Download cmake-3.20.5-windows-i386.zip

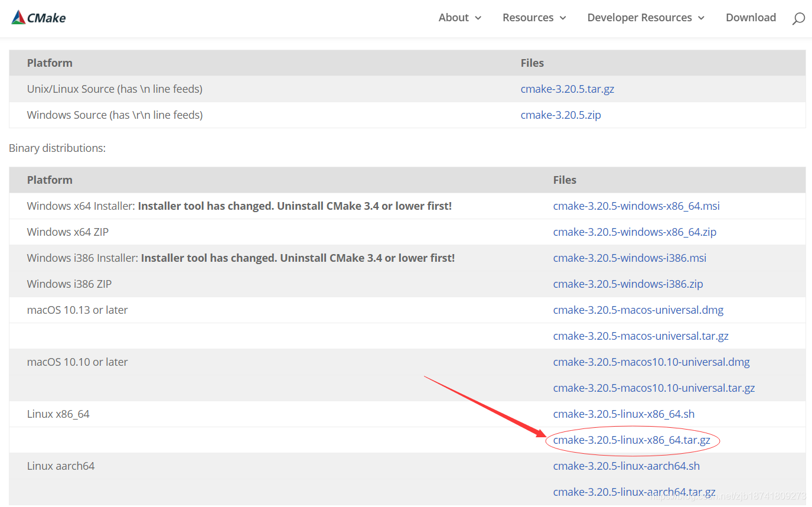pos(628,284)
